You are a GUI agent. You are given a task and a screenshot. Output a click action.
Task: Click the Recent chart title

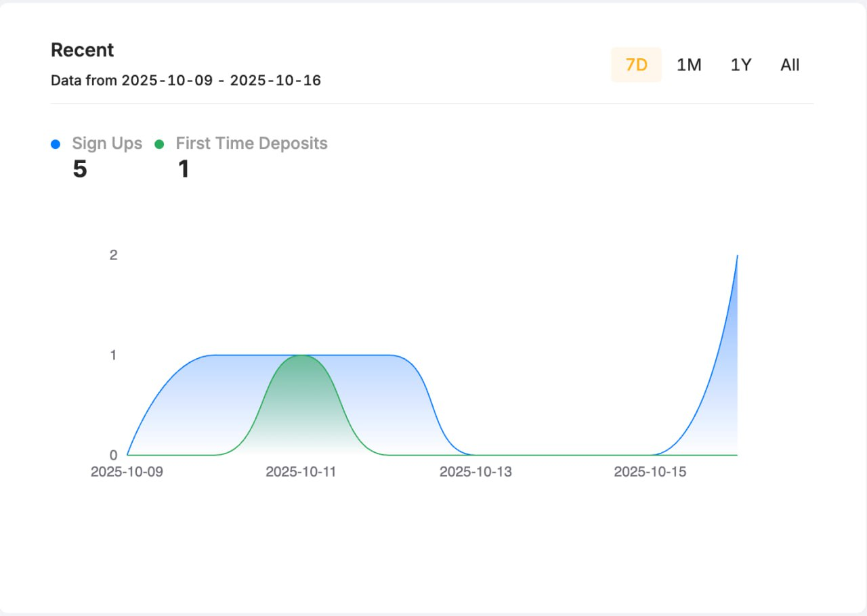pos(82,50)
